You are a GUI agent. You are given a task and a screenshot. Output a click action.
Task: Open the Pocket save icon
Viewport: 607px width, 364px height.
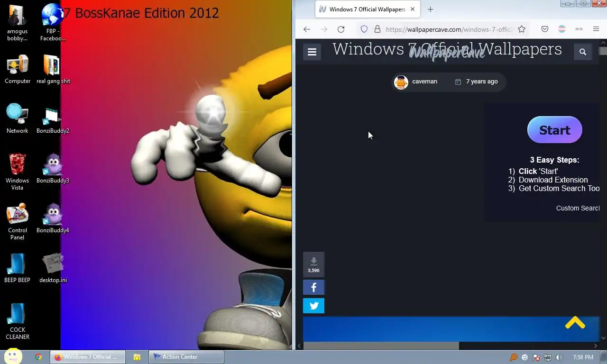545,29
